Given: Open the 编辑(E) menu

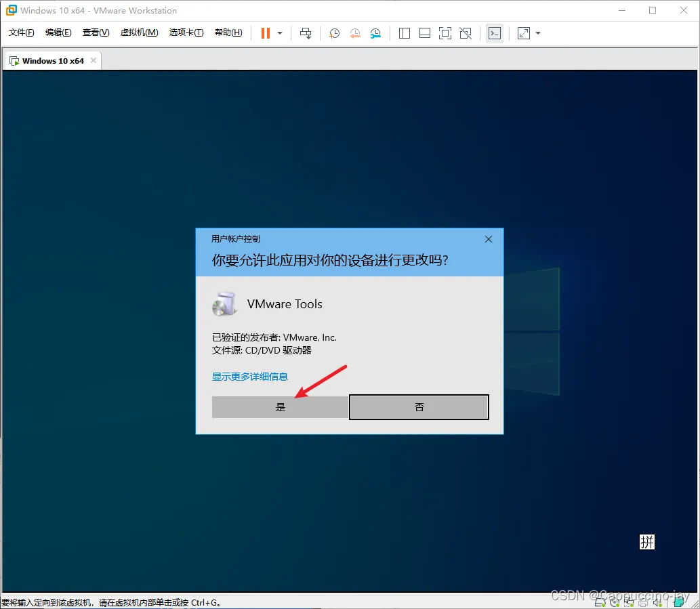Looking at the screenshot, I should click(58, 33).
